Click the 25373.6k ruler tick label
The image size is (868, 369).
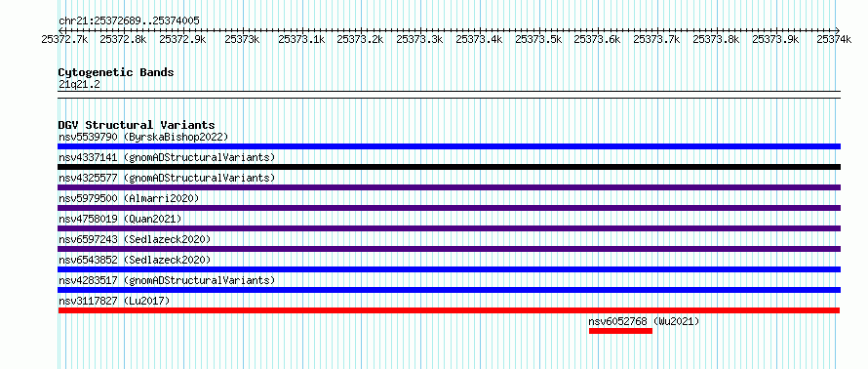coord(597,39)
